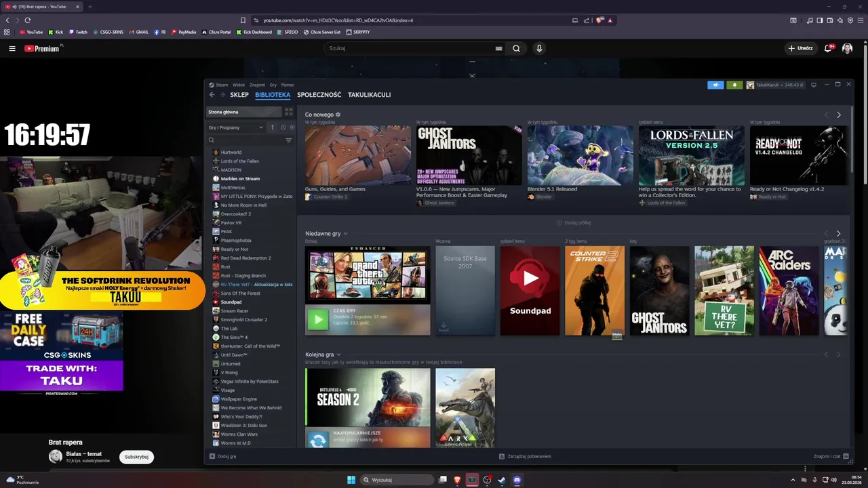Screen dimensions: 868x488
Task: Click the YouTube 'Utwórz' create button
Action: (801, 48)
